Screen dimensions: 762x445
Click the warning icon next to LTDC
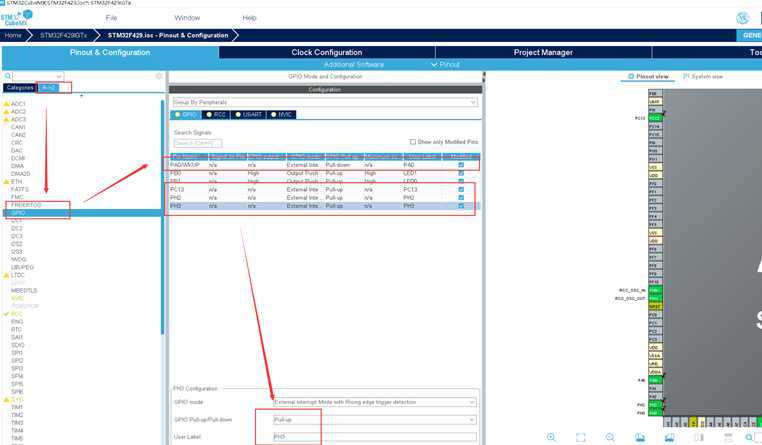(6, 275)
